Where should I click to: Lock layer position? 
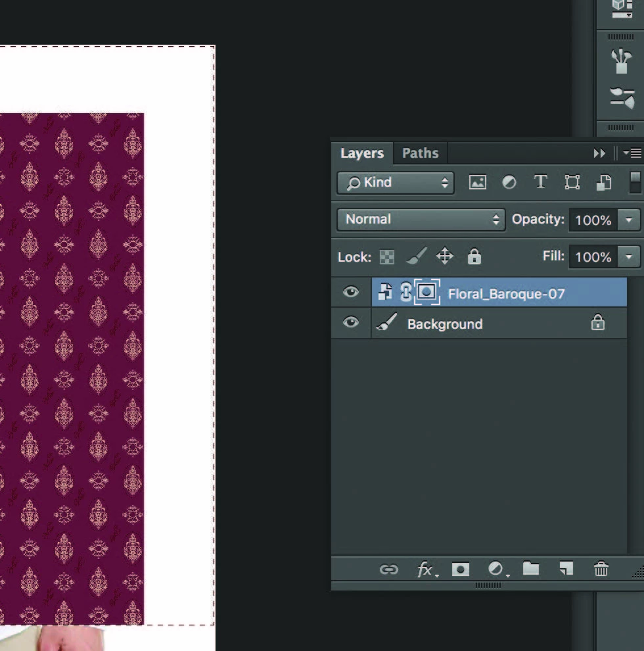pos(445,256)
